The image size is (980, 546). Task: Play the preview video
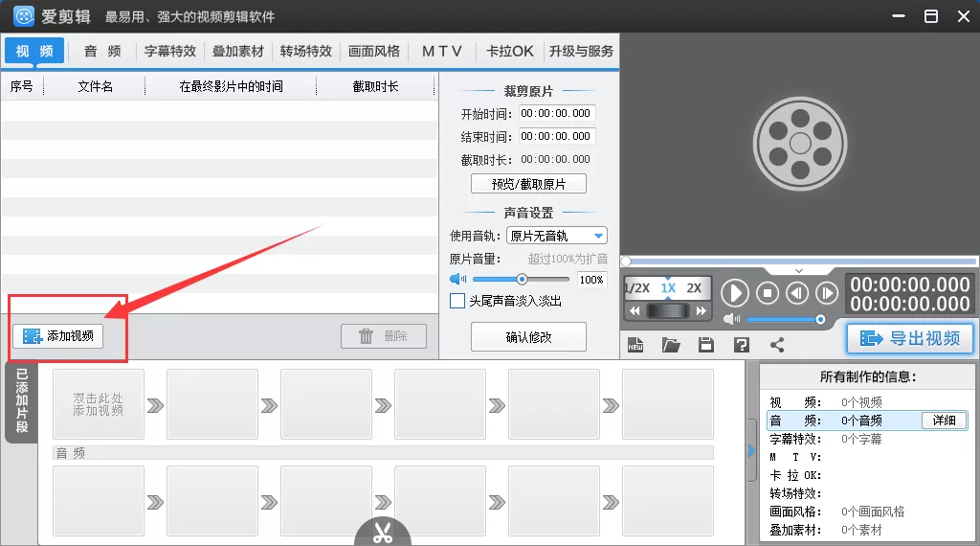pyautogui.click(x=735, y=293)
